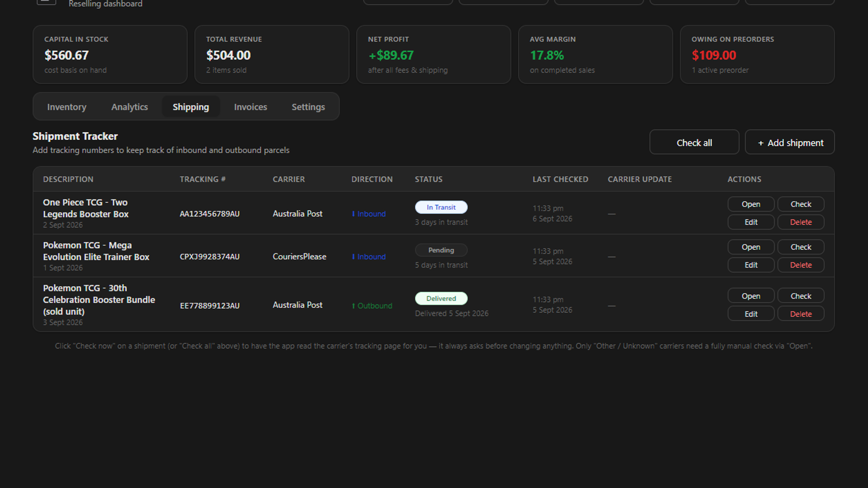Screen dimensions: 868x488
Task: Switch to the Inventory tab
Action: pos(67,107)
